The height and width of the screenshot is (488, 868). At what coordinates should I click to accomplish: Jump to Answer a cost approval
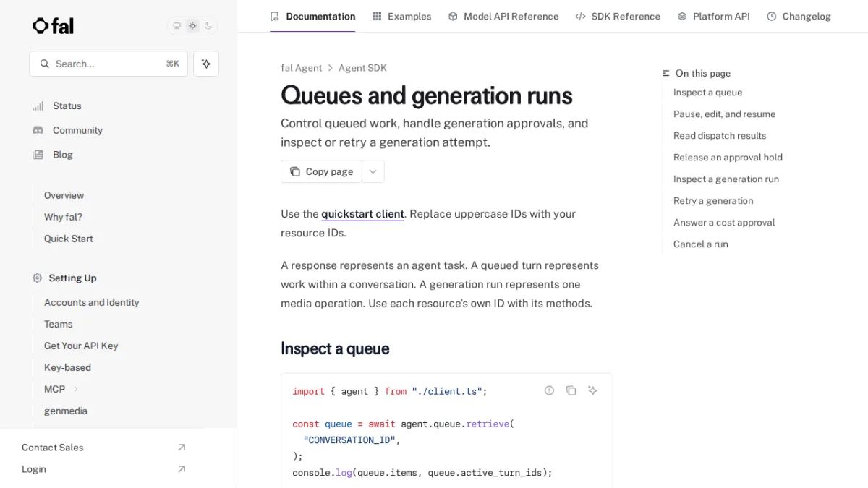point(724,223)
